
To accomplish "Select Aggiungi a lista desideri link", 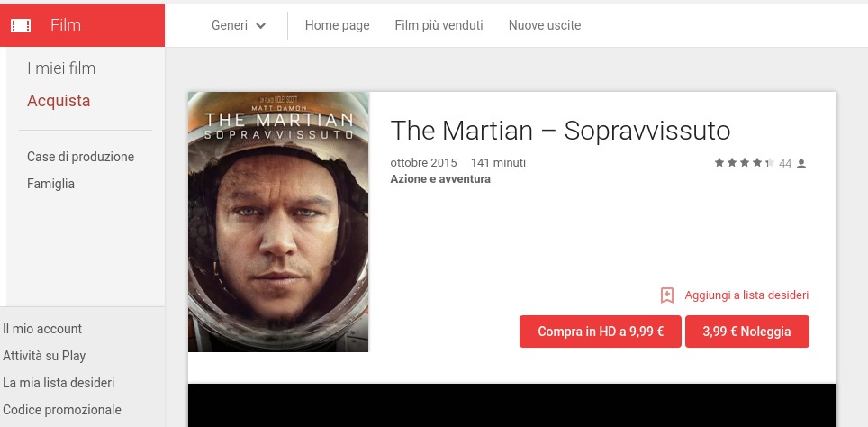I will (746, 295).
